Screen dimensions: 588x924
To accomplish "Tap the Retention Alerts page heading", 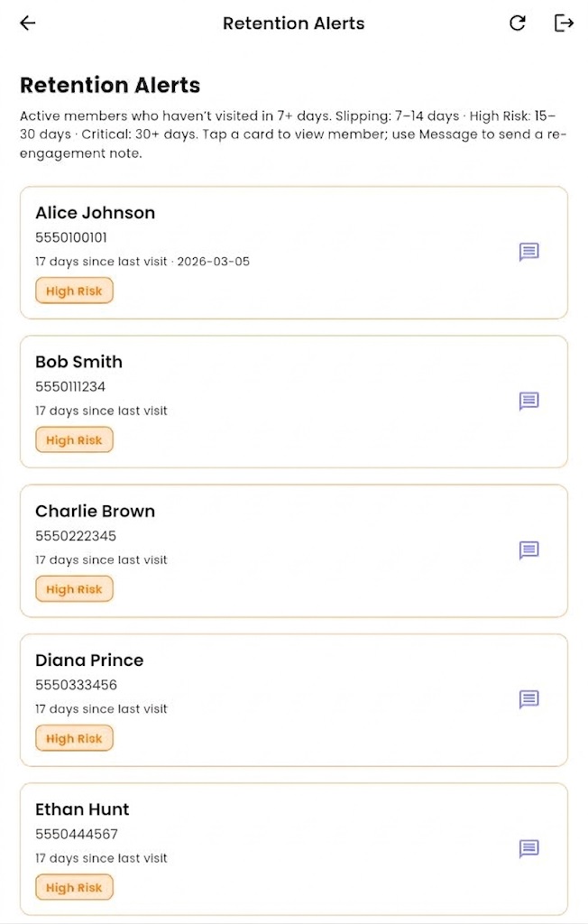I will tap(109, 85).
